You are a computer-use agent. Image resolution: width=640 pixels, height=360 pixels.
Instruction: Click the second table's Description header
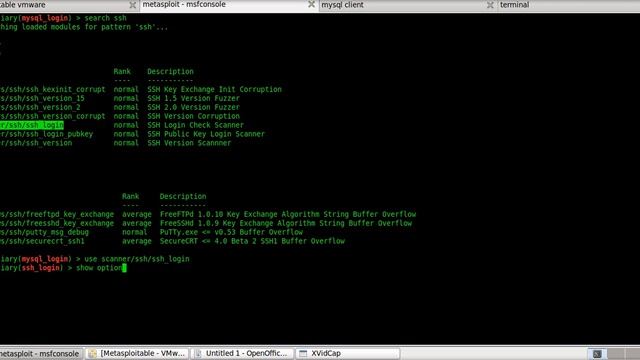coord(183,196)
